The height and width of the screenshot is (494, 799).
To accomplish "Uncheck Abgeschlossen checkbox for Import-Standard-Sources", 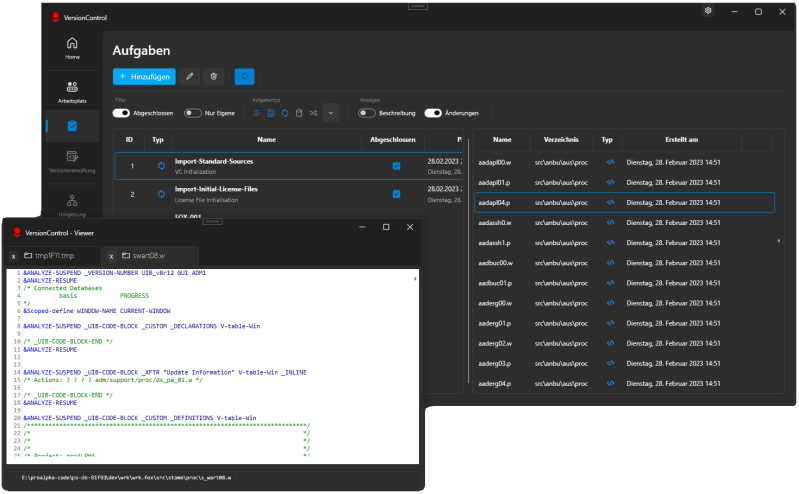I will tap(396, 166).
